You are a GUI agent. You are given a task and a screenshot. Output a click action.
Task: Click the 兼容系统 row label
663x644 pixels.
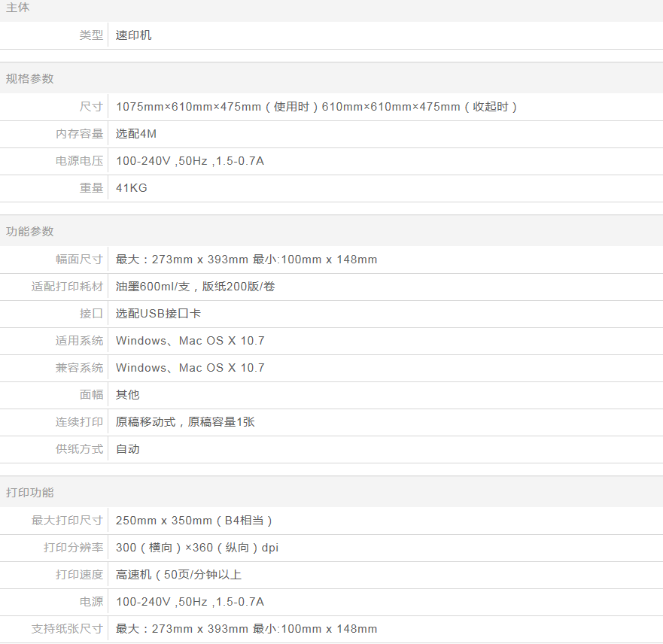coord(79,368)
